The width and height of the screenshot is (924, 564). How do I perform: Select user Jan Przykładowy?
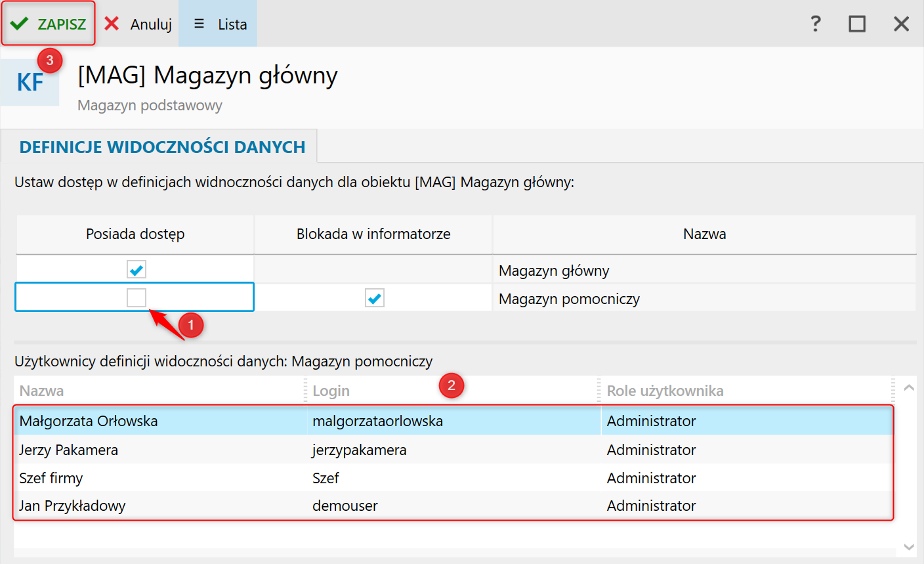point(453,506)
